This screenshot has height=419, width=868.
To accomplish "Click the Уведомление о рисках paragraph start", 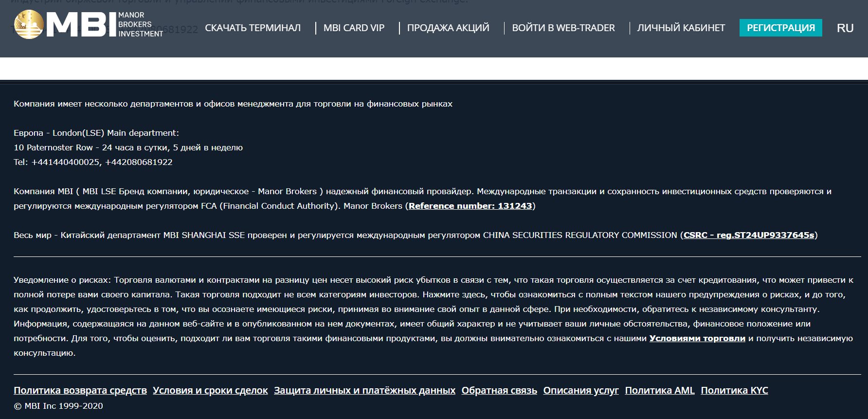I will [62, 280].
